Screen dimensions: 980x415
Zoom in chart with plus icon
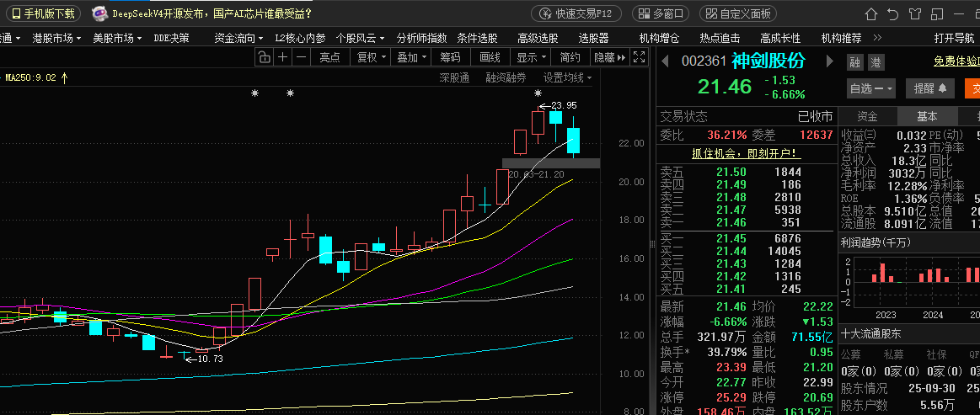(x=282, y=57)
